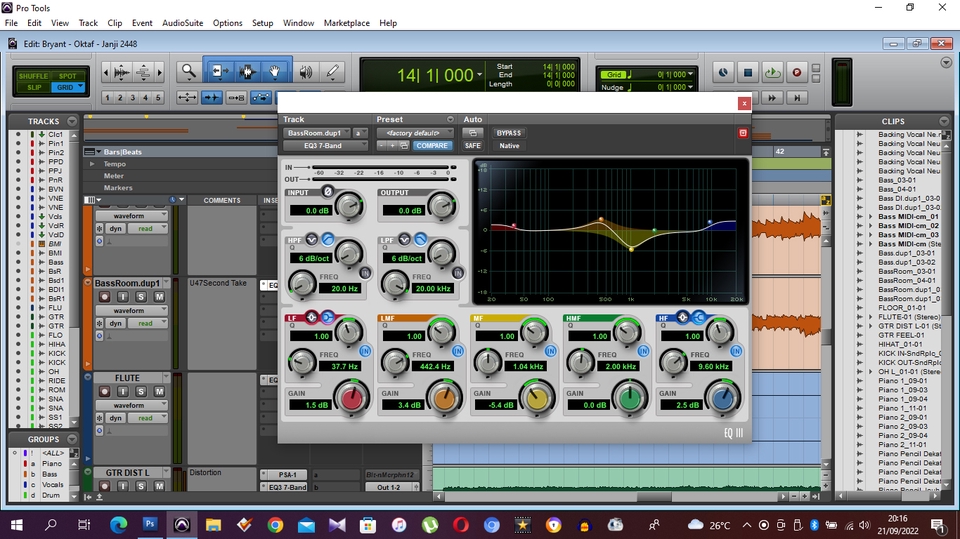The height and width of the screenshot is (539, 960).
Task: Open the insert position 'a' selector
Action: coord(360,133)
